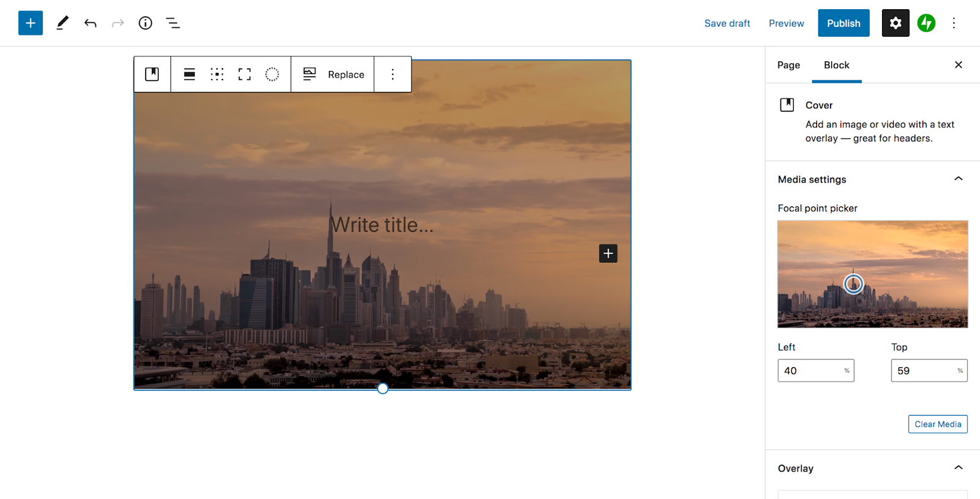980x499 pixels.
Task: Open the document details info icon
Action: tap(145, 23)
